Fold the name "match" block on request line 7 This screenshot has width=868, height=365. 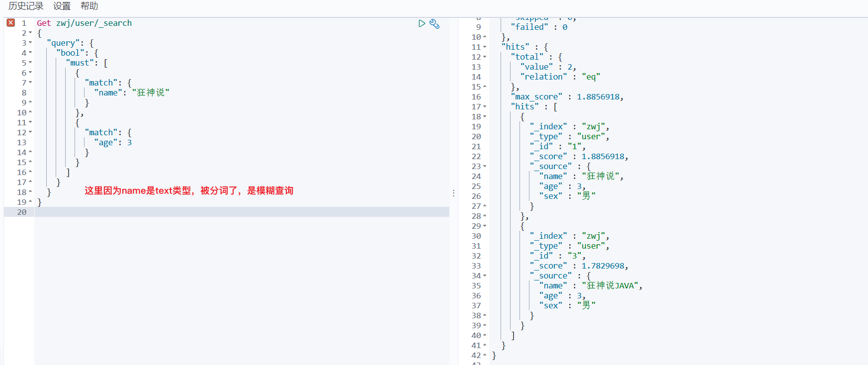tap(30, 83)
